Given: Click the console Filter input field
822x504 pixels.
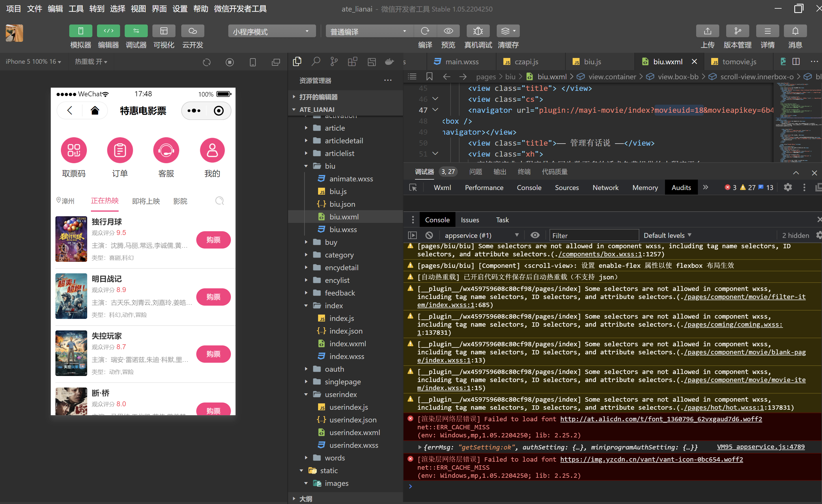Looking at the screenshot, I should click(x=593, y=235).
